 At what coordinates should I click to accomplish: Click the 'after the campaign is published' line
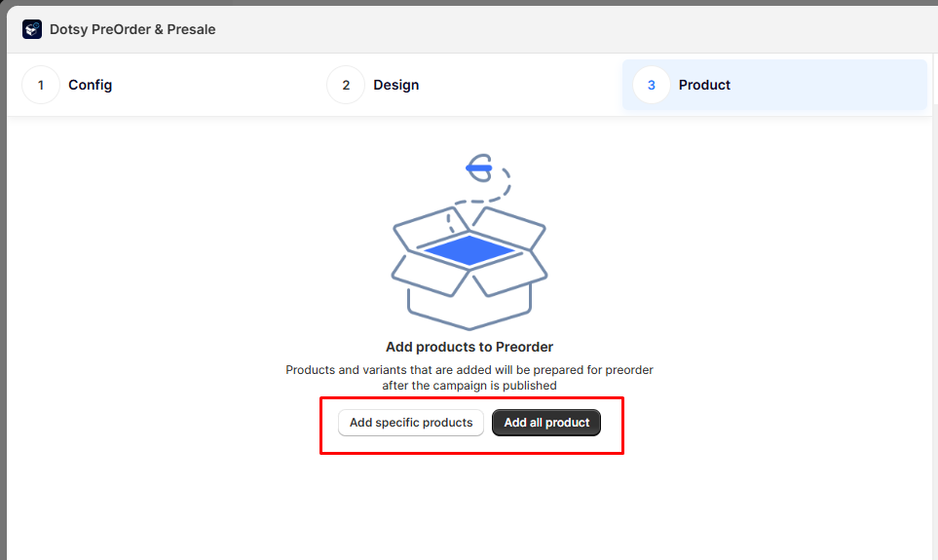[469, 386]
